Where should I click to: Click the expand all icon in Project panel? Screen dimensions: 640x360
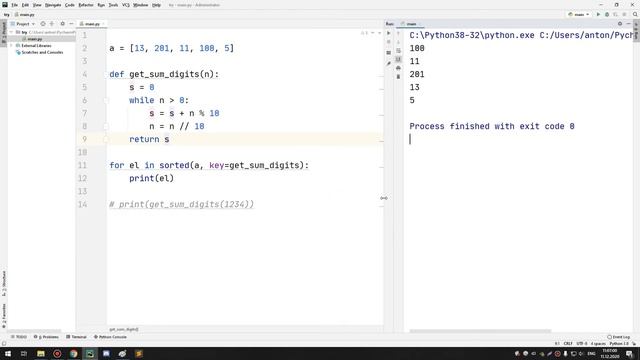click(52, 24)
